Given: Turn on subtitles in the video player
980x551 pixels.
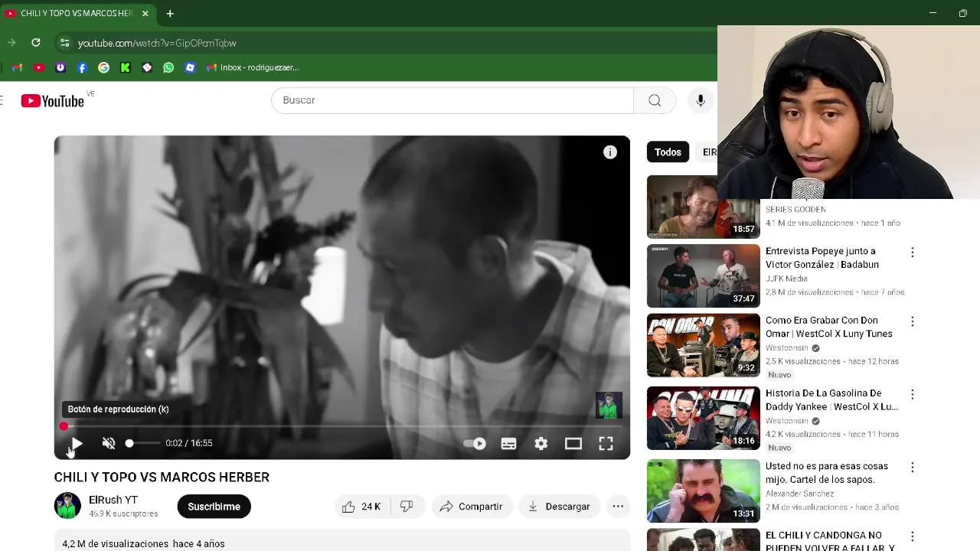Looking at the screenshot, I should [x=508, y=443].
